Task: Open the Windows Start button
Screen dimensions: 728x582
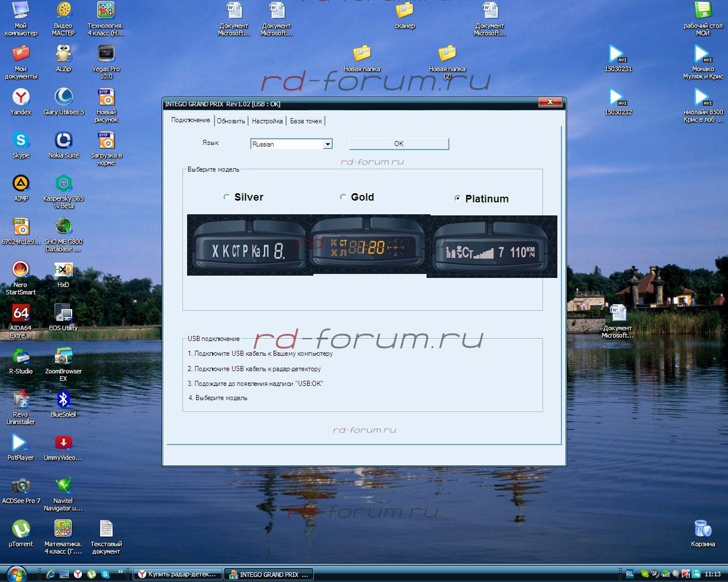Action: point(16,573)
